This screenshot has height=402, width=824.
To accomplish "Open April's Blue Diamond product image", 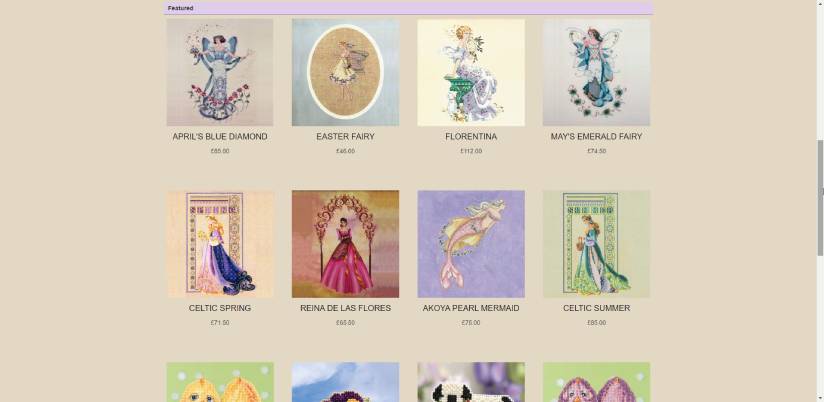I will tap(220, 73).
